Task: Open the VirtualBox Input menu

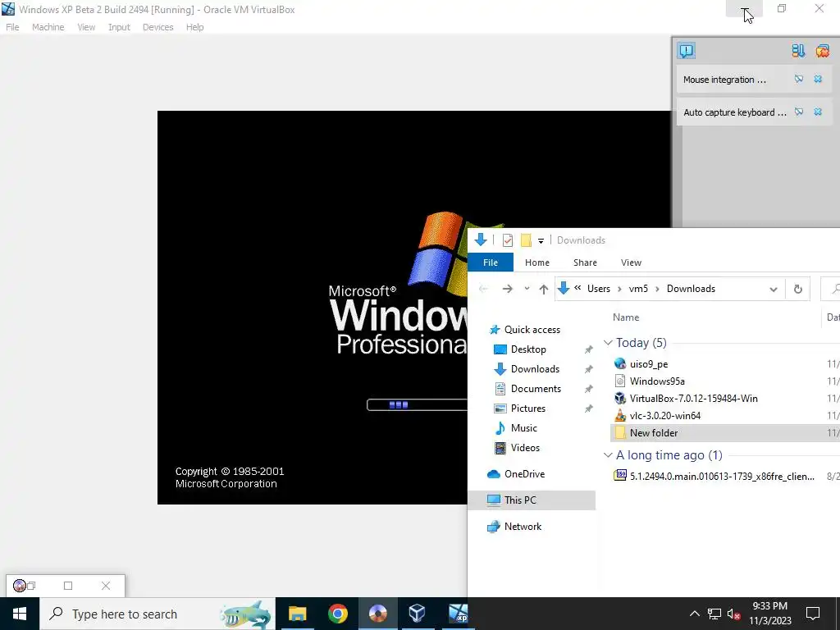Action: [x=119, y=27]
